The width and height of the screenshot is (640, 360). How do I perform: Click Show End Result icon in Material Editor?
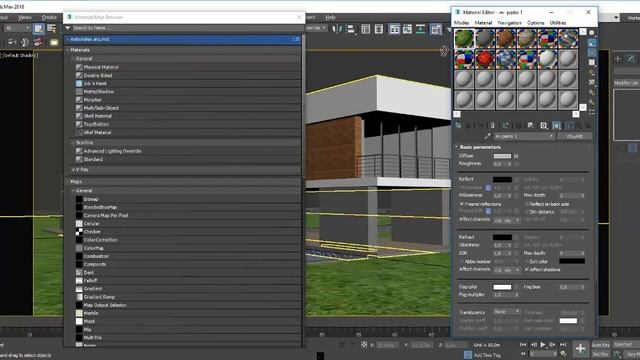click(569, 125)
